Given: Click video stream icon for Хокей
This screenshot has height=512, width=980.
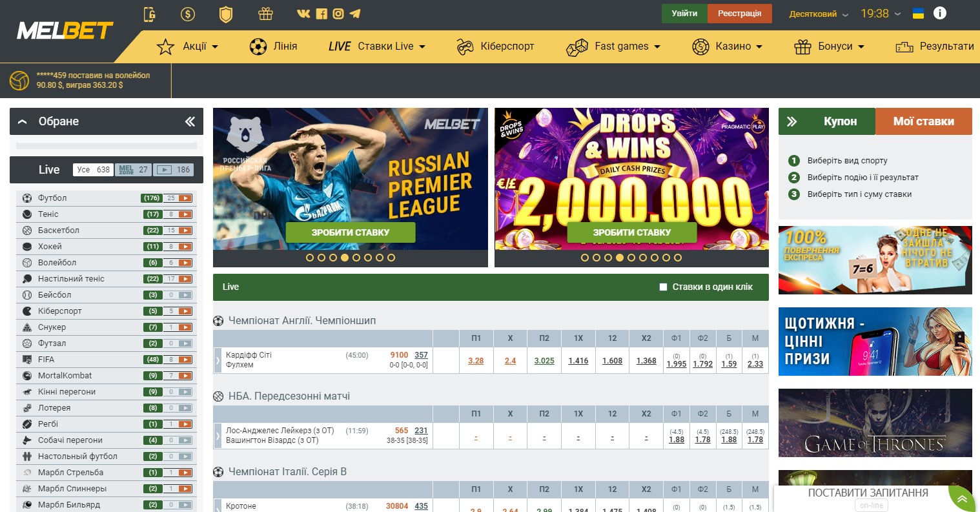Looking at the screenshot, I should pyautogui.click(x=185, y=247).
